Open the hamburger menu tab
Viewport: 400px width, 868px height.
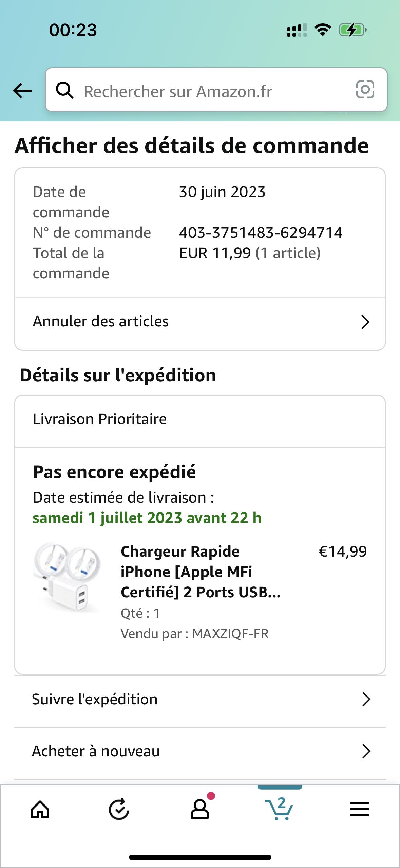[x=359, y=810]
